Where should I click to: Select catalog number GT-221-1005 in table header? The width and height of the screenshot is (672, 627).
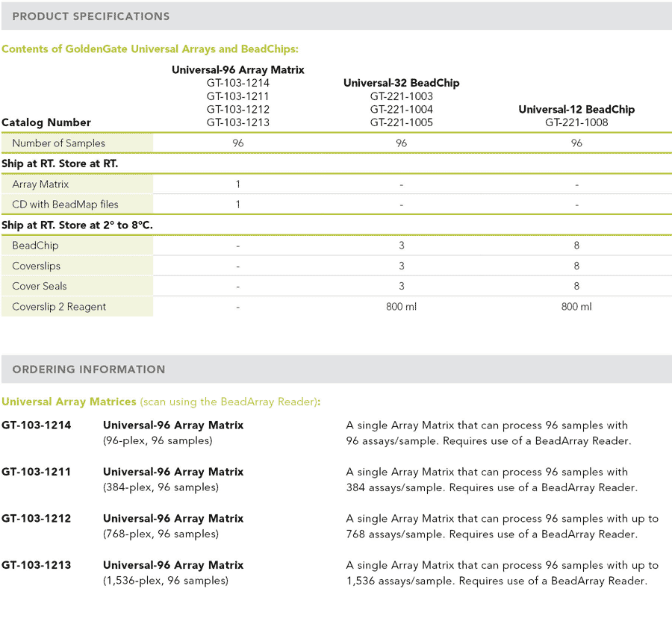click(x=401, y=122)
